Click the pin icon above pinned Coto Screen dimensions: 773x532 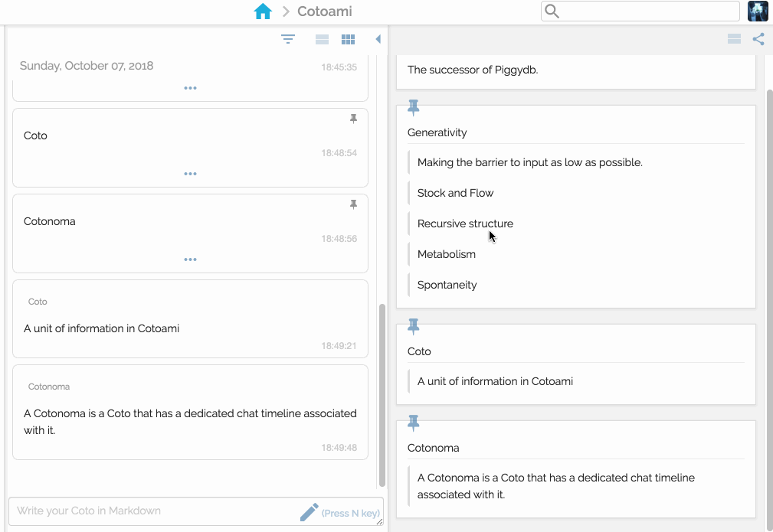click(414, 327)
